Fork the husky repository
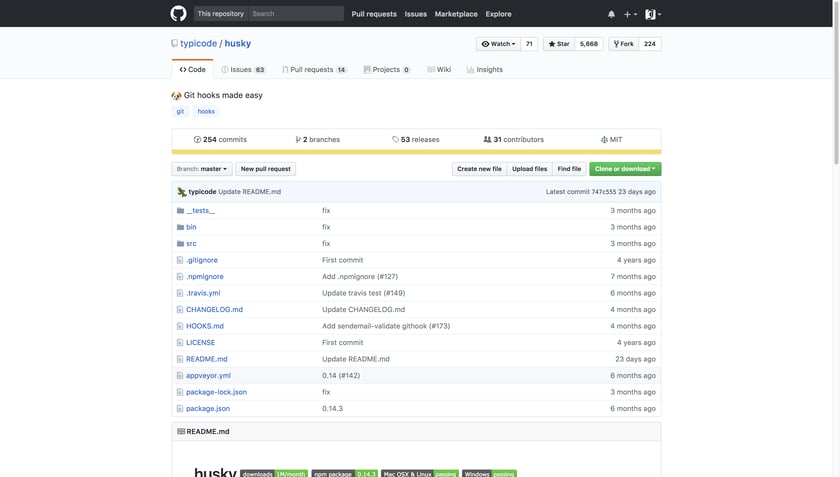 point(624,44)
